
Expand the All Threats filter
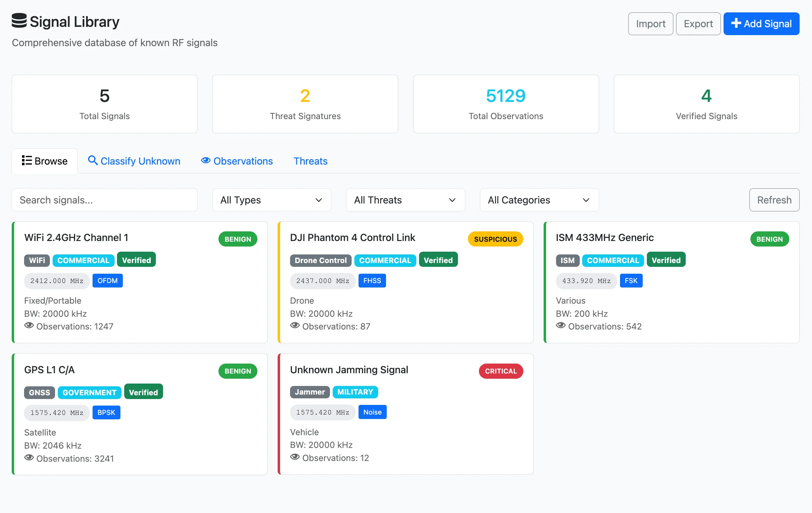[x=405, y=200]
